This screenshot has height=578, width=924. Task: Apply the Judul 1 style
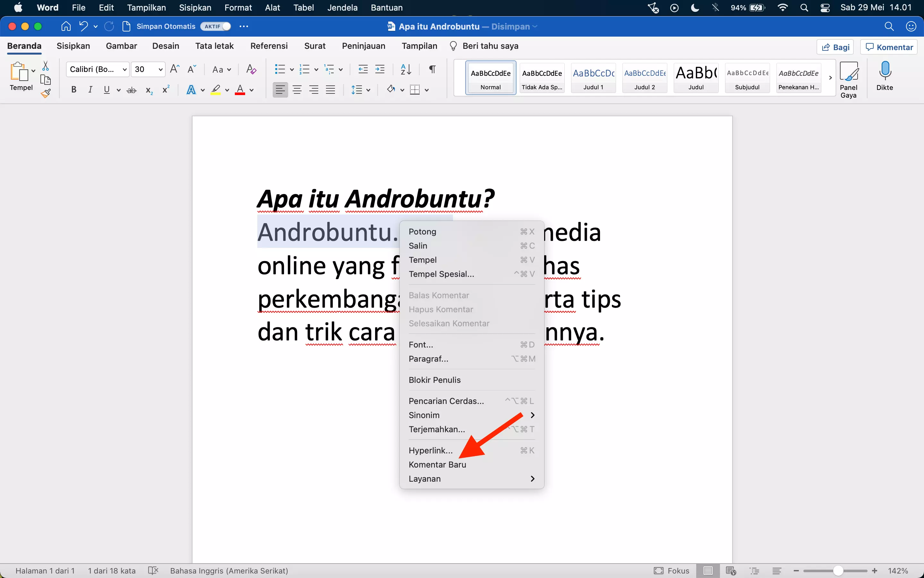pyautogui.click(x=593, y=78)
